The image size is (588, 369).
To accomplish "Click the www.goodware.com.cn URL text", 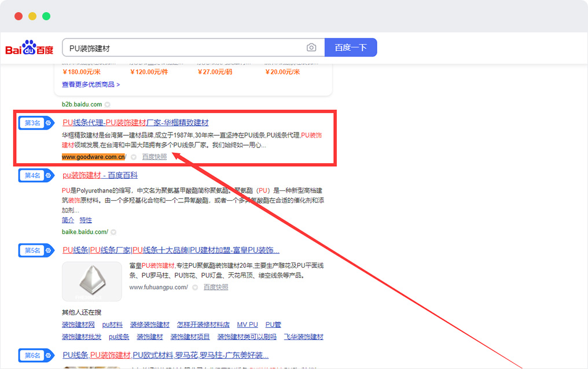I will 94,157.
